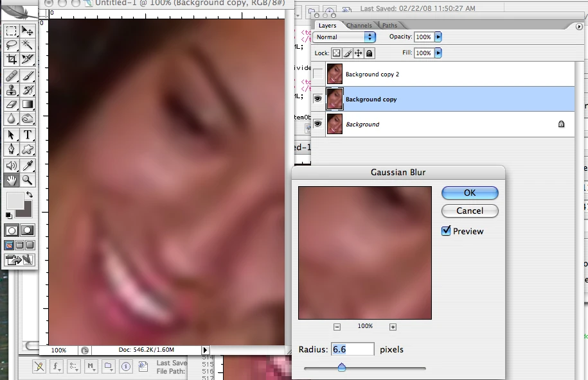Switch to the Paths tab
Viewport: 588px width, 380px height.
pyautogui.click(x=389, y=26)
